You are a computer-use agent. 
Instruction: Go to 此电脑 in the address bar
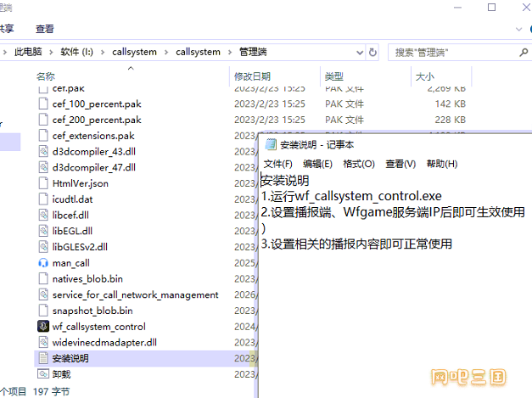click(28, 52)
